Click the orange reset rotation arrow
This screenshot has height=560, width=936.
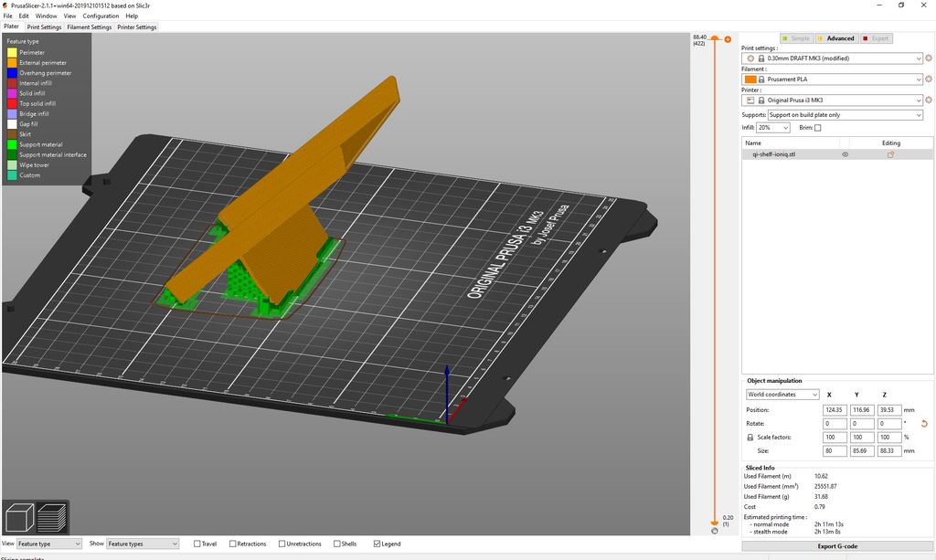tap(924, 424)
